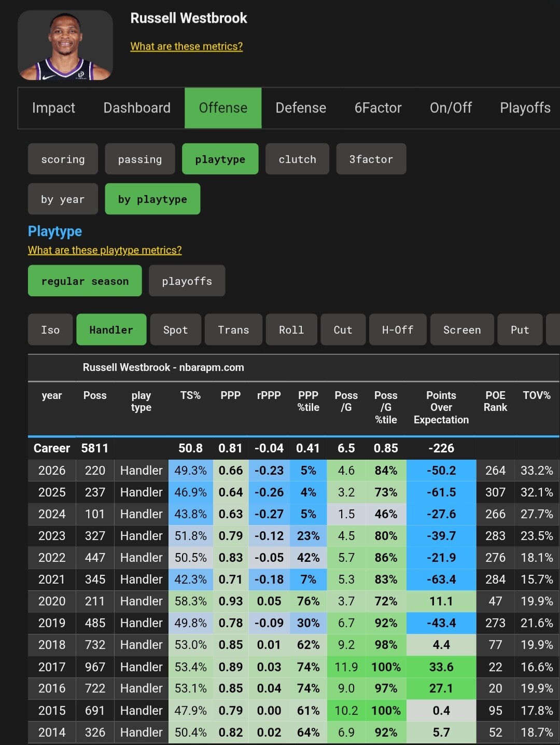Choose the Cut playtype

(x=343, y=329)
